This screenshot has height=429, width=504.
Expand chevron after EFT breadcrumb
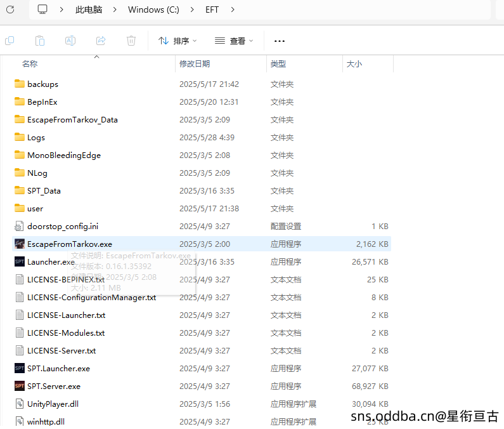233,10
